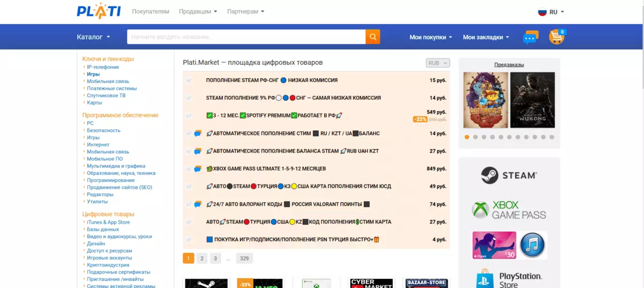
Task: Click chat icon beside Xbox Game Pass Ultimate row
Action: 197,169
